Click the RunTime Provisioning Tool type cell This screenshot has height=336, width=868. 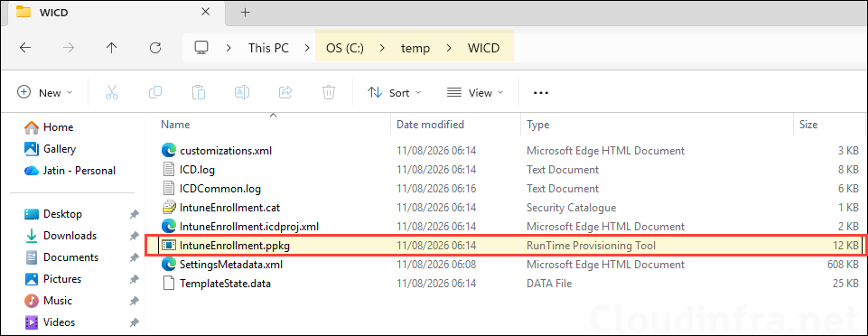(591, 245)
